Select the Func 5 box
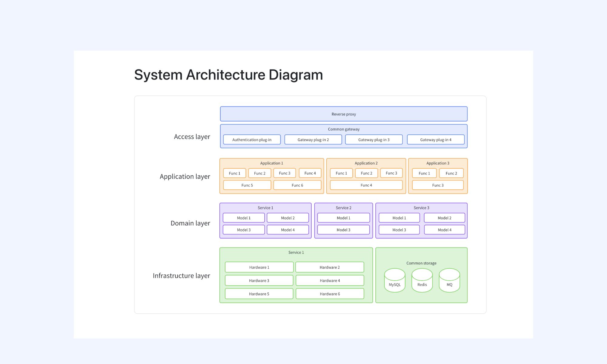607x364 pixels. (247, 185)
